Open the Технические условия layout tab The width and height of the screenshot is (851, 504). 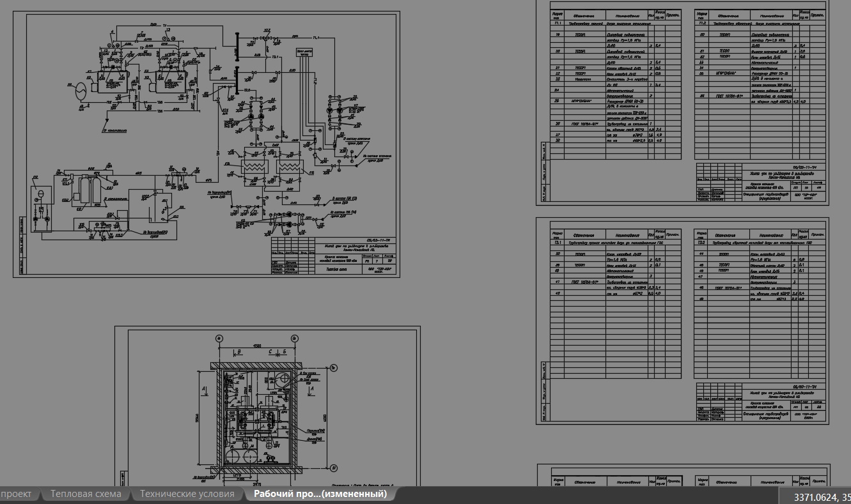187,494
